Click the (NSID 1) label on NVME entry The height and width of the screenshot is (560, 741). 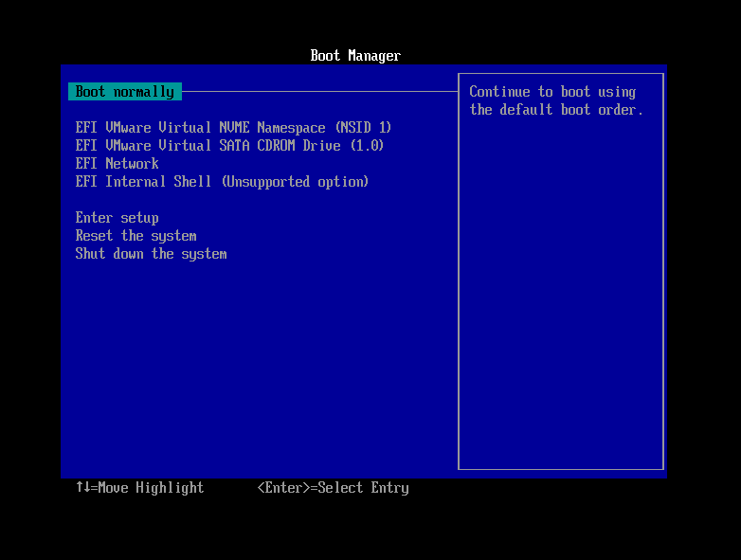point(363,128)
